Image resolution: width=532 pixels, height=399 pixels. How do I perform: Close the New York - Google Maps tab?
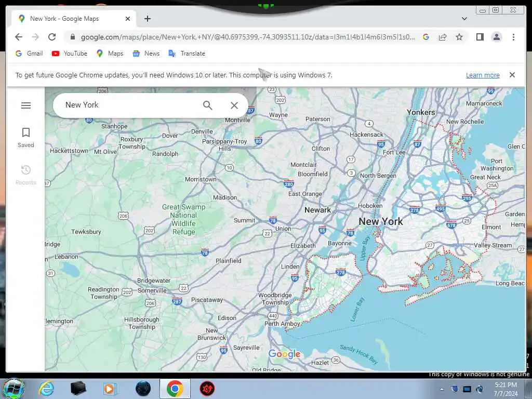128,19
